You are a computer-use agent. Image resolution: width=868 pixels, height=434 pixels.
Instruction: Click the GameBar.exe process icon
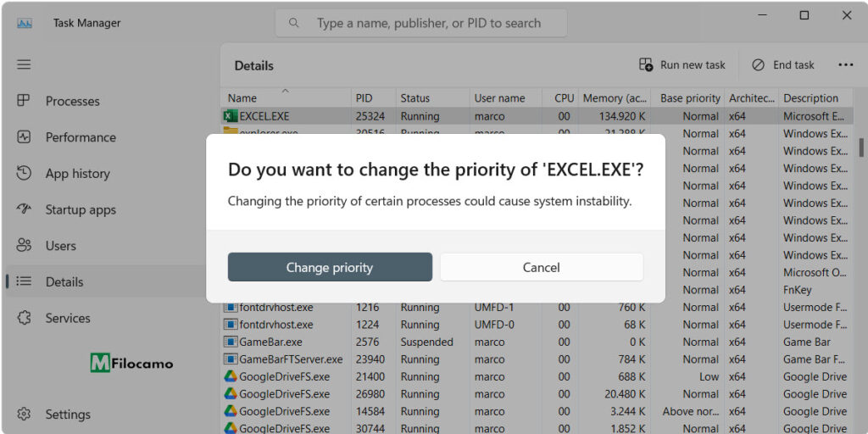pyautogui.click(x=231, y=342)
